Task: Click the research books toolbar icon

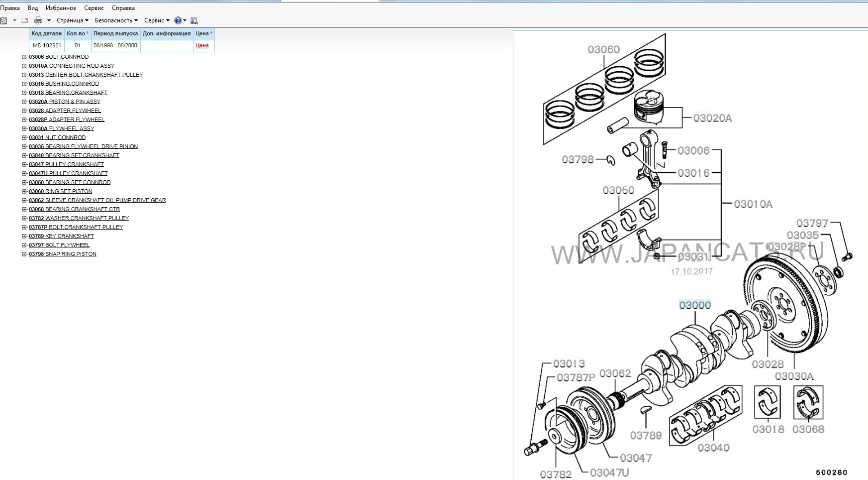Action: pos(194,20)
